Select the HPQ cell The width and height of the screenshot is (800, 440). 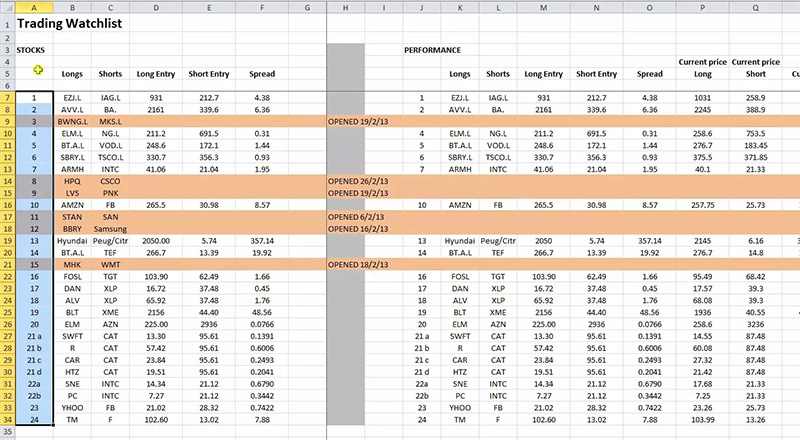click(72, 181)
